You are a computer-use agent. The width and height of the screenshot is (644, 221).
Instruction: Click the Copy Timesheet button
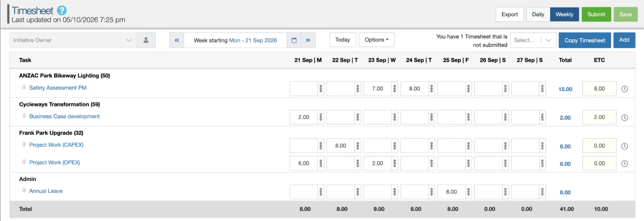tap(584, 40)
